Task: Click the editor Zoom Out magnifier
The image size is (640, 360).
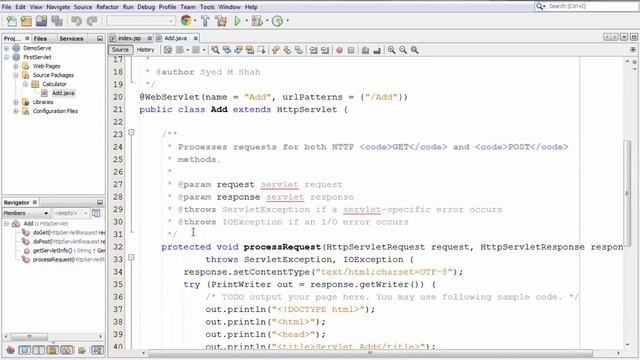Action: point(403,50)
